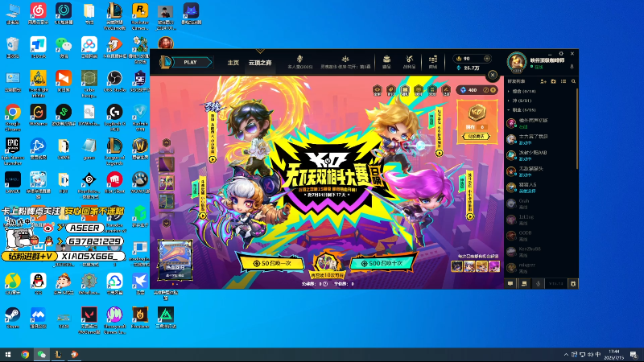Viewport: 644px width, 362px height.
Task: Toggle the notification bell under the profile
Action: (x=572, y=67)
